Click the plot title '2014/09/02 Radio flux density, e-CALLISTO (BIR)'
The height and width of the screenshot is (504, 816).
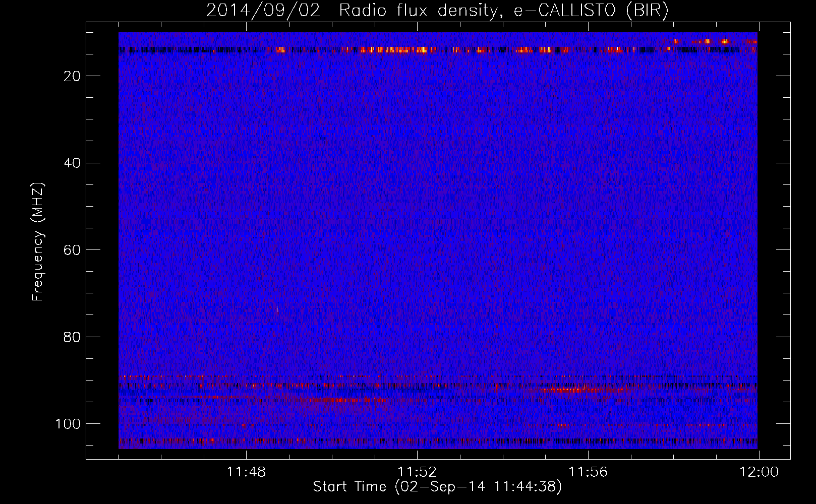437,11
